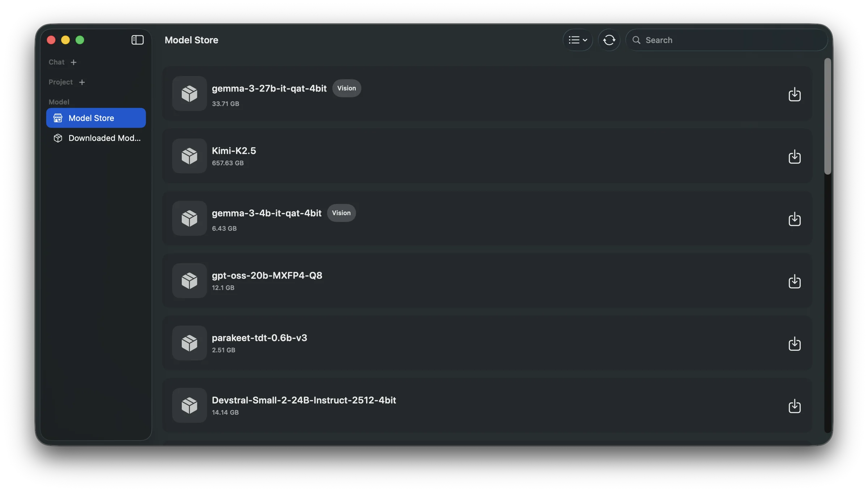Viewport: 868px width, 492px height.
Task: Click the gemma-3-27b-it-qat-4bit cube thumbnail
Action: point(189,93)
